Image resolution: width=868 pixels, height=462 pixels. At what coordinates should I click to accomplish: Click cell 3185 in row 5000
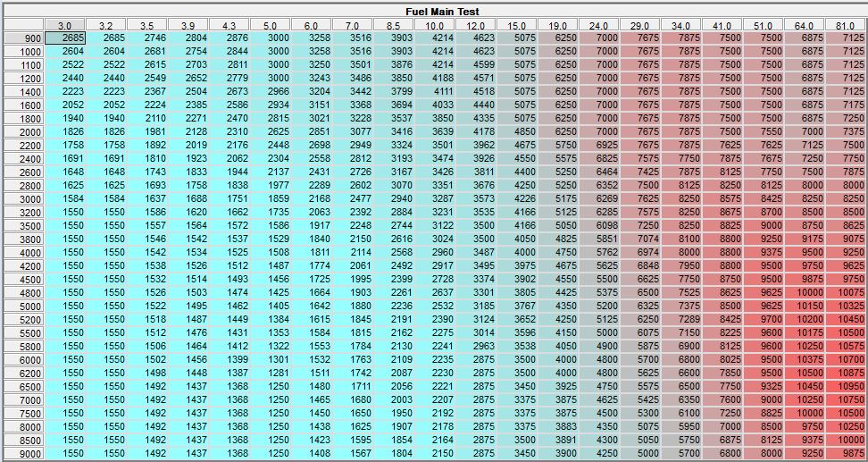click(x=475, y=306)
